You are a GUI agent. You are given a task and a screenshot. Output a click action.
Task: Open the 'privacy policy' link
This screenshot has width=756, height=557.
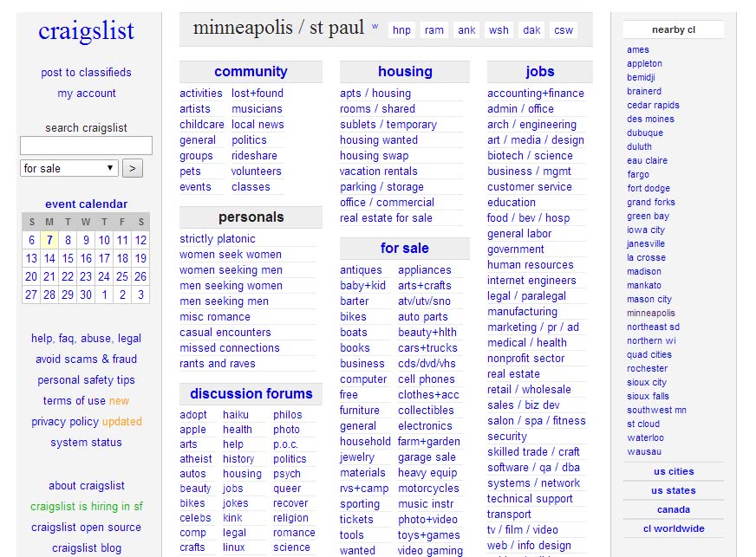point(65,422)
